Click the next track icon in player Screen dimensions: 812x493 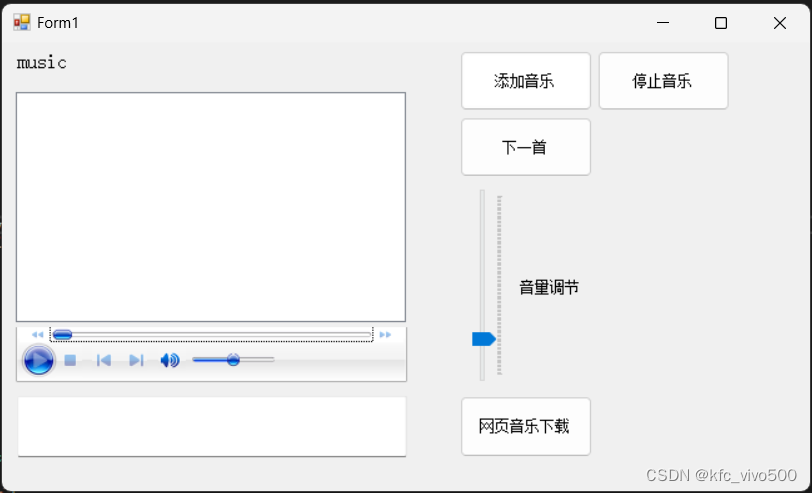click(x=136, y=360)
